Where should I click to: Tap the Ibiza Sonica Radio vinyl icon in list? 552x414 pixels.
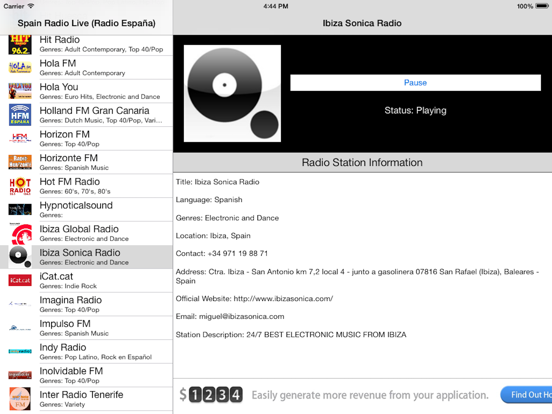(20, 257)
